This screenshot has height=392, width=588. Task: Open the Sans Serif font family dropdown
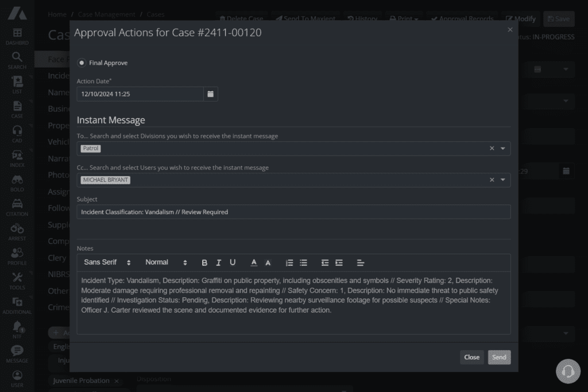107,262
